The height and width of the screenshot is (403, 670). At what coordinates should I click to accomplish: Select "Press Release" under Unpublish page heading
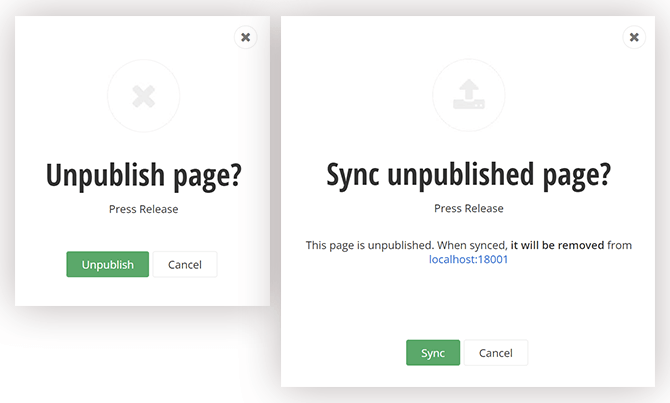coord(144,209)
